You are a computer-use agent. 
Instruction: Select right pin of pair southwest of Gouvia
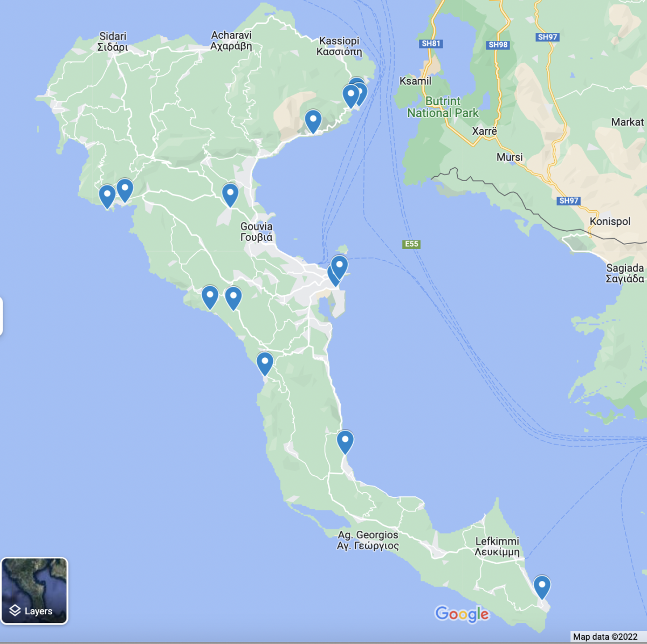tap(233, 298)
